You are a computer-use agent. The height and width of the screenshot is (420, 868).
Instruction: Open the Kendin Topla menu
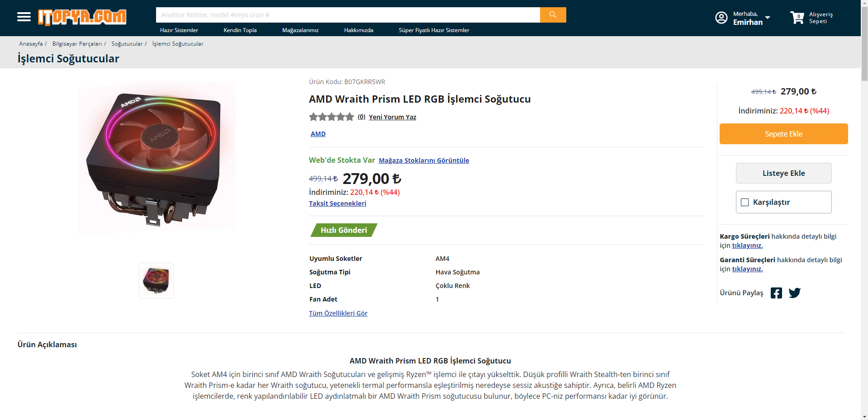click(240, 30)
